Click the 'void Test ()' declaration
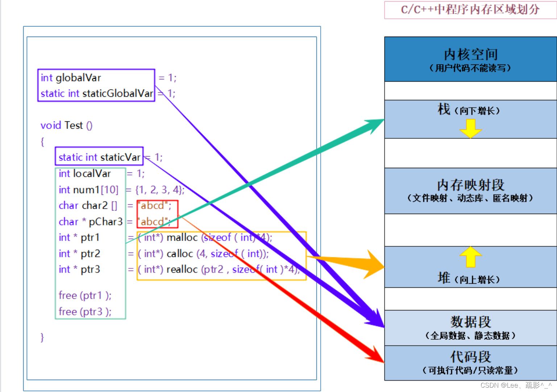Viewport: 557px width, 392px height. pos(66,125)
